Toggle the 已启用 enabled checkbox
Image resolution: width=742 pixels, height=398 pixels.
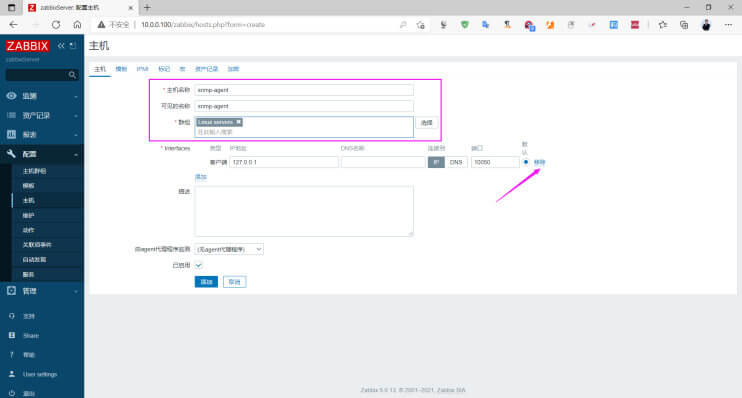click(x=199, y=265)
